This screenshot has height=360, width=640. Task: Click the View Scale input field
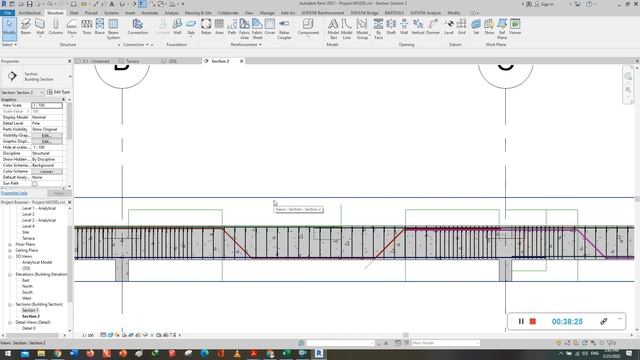point(47,105)
